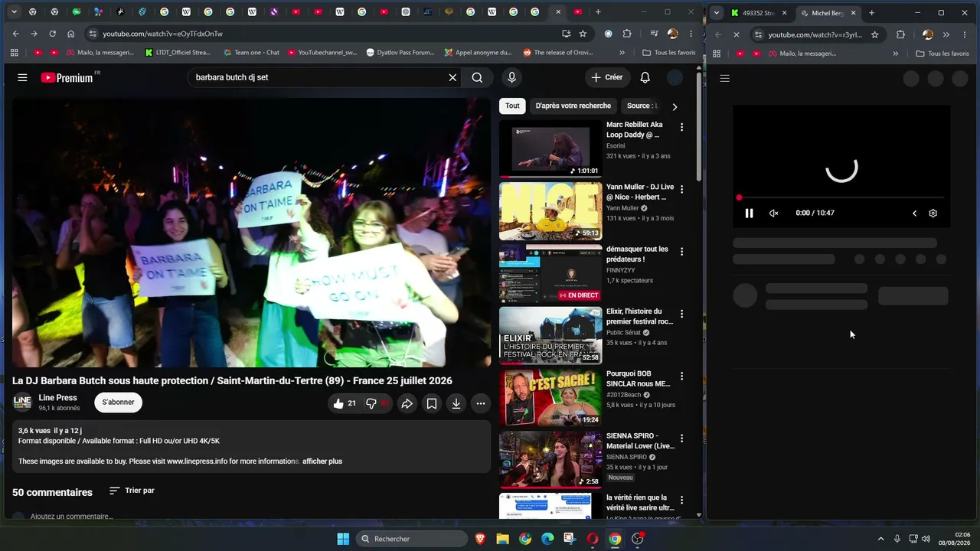The height and width of the screenshot is (551, 980).
Task: Open File Explorer from taskbar
Action: pos(502,539)
